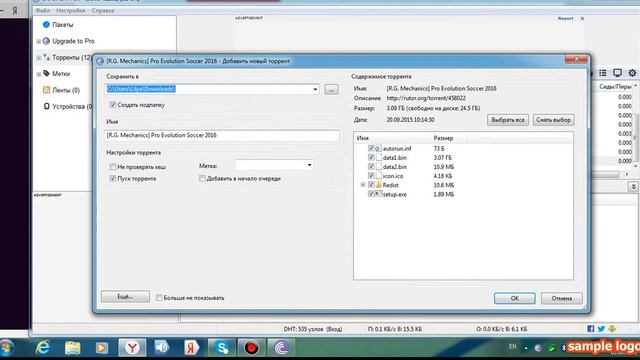Uncheck the data2.bin file checkbox
This screenshot has width=640, height=360.
[x=371, y=166]
